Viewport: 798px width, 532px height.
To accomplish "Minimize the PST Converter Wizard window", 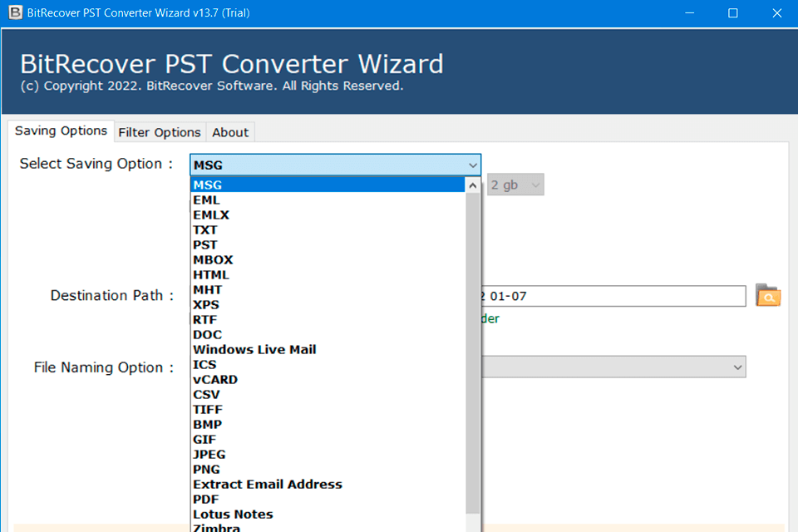I will [x=690, y=12].
